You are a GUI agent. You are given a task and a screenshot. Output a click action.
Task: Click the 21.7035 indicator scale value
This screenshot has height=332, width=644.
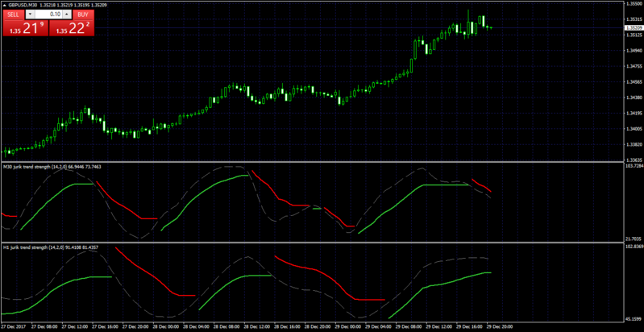[633, 239]
